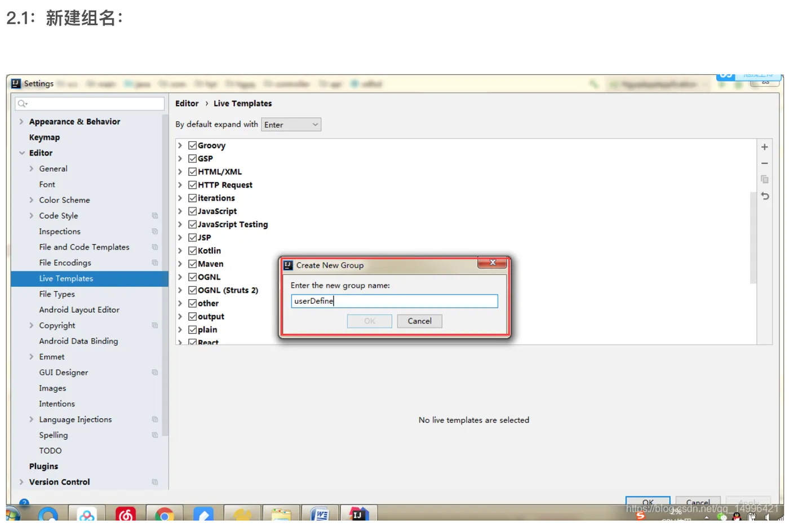
Task: Click project-scope icon beside Spelling
Action: click(x=155, y=435)
